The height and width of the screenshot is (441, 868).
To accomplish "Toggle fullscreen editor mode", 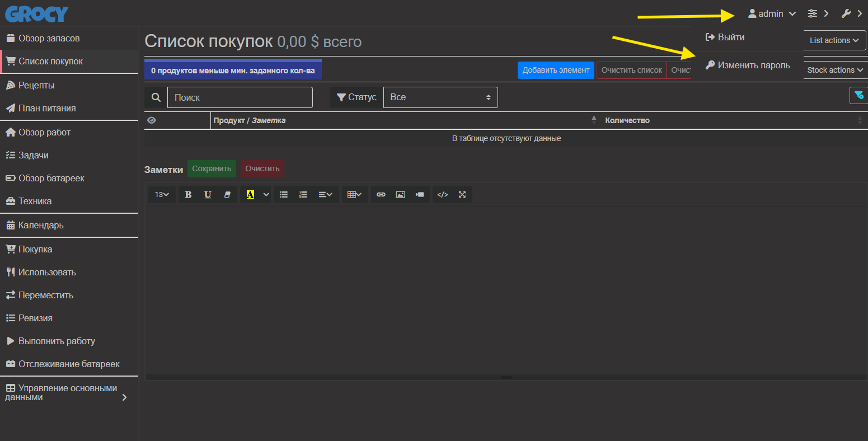I will [462, 194].
